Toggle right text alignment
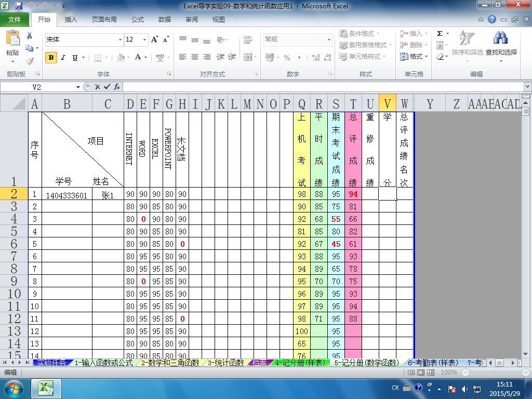532x399 pixels. tap(207, 57)
